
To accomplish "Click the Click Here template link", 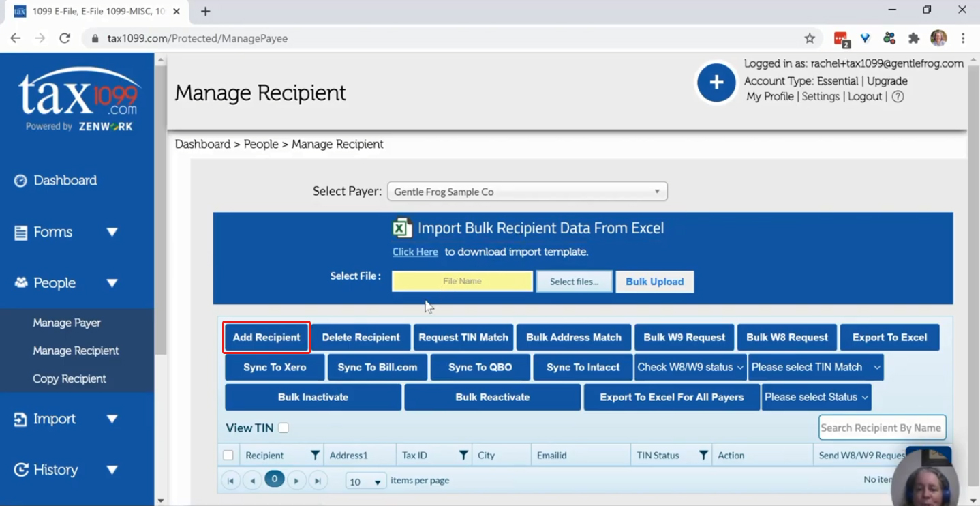I will [415, 252].
